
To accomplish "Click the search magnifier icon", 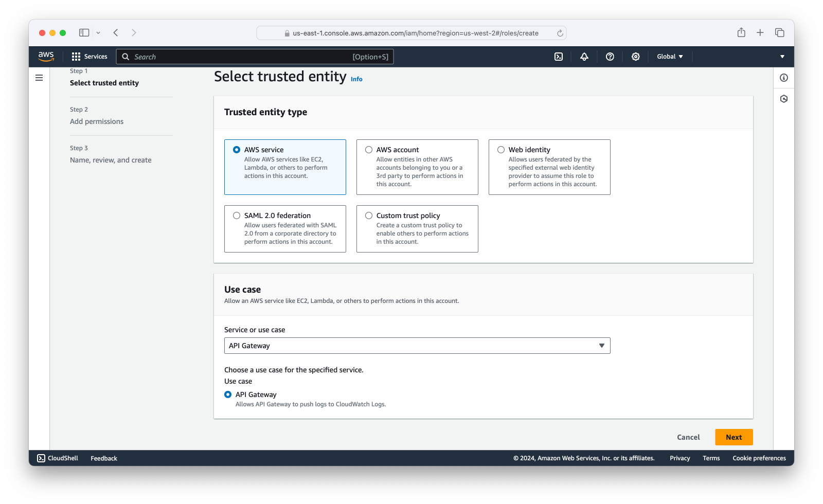I will tap(126, 57).
